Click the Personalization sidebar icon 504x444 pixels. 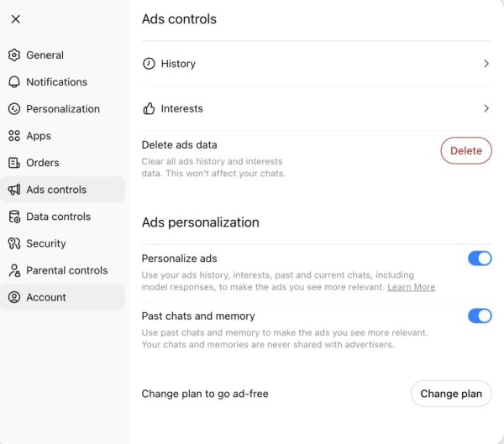click(14, 109)
